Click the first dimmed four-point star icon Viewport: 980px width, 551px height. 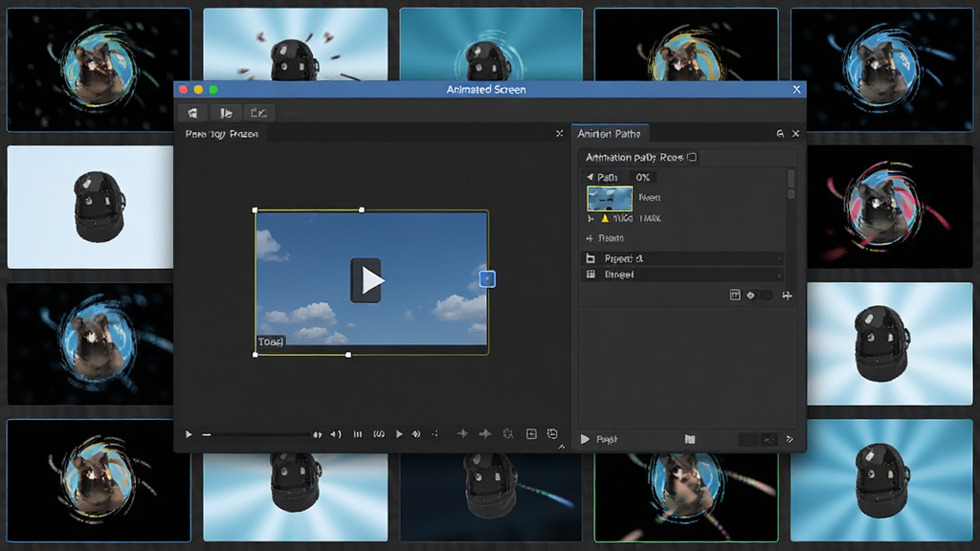[462, 433]
